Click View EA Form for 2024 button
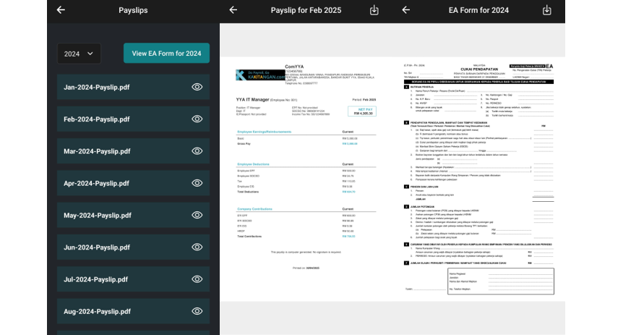 [166, 54]
